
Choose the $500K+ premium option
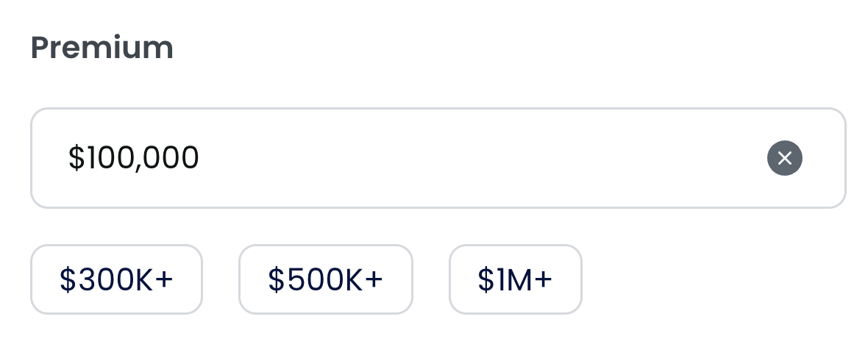[326, 279]
